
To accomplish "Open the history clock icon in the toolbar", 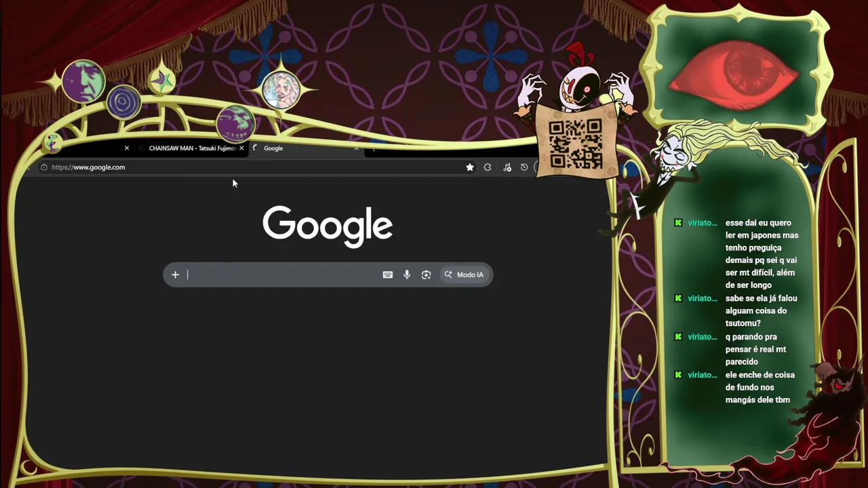I will [524, 167].
